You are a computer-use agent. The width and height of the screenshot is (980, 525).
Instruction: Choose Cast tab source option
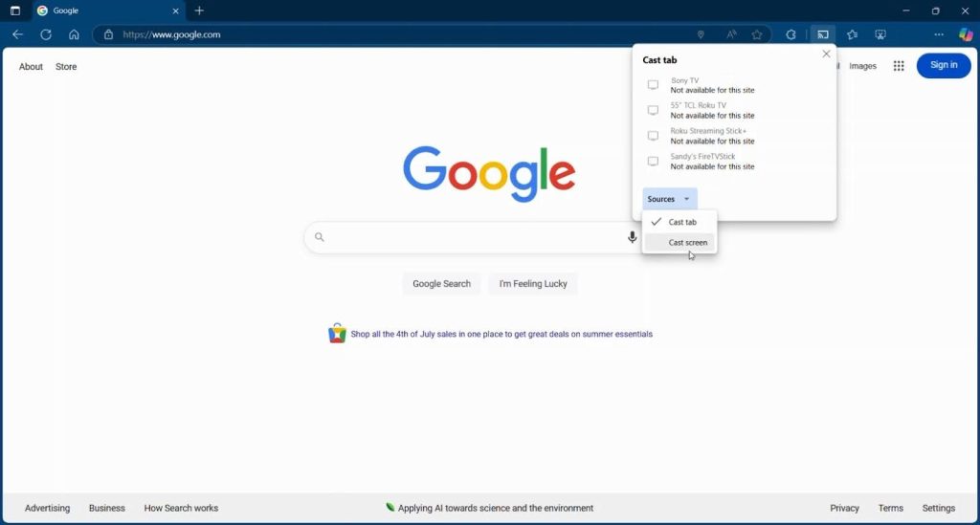pos(679,222)
